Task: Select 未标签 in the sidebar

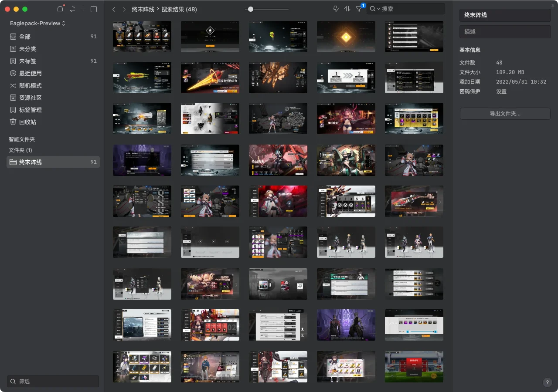Action: (53, 61)
